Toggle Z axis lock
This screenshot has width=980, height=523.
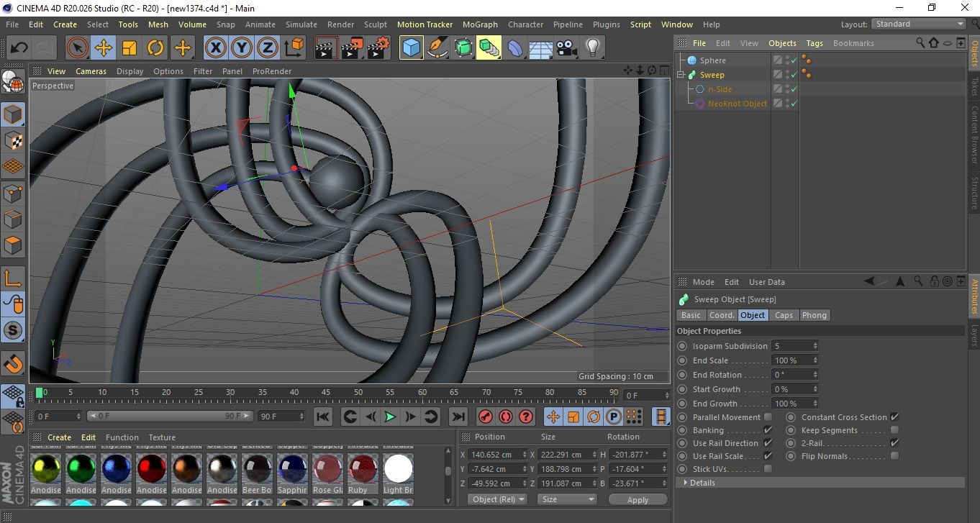coord(268,48)
